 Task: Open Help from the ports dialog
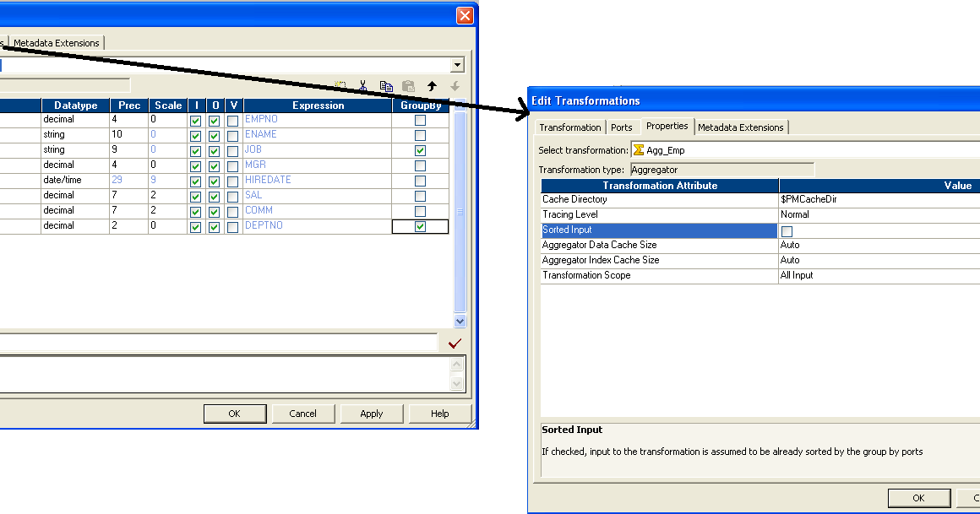coord(438,414)
